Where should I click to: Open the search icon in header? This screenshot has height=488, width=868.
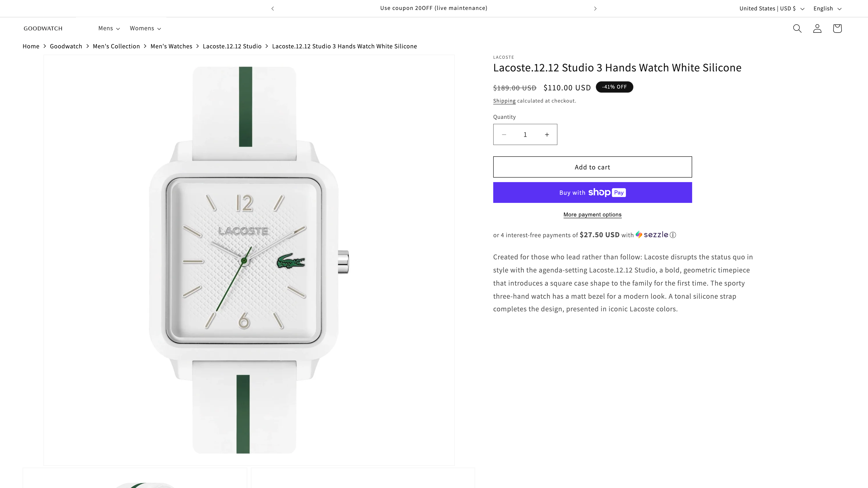797,29
